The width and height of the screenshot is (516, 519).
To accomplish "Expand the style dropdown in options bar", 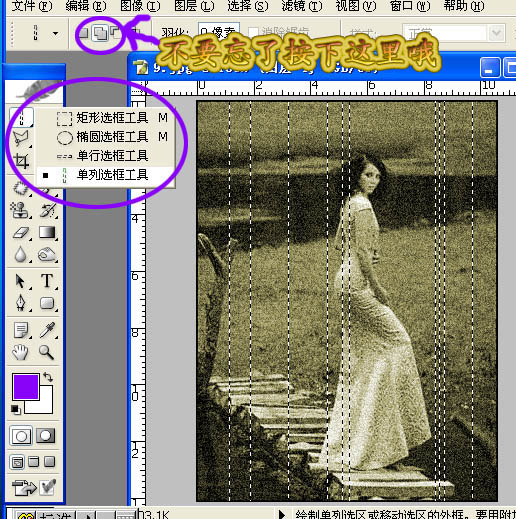I will [x=496, y=33].
